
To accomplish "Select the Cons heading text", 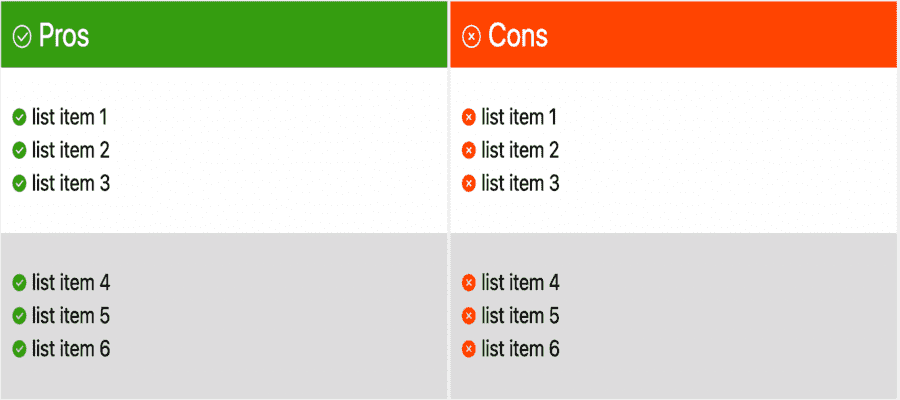I will click(518, 36).
